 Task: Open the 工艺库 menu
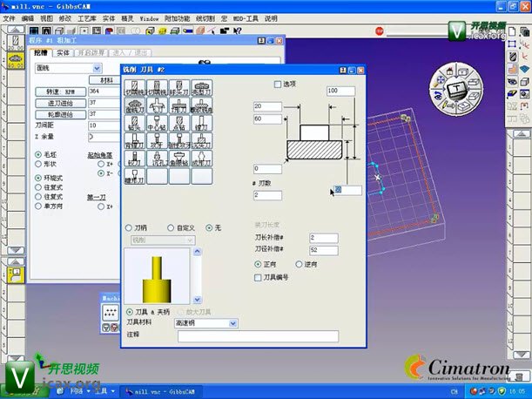(x=87, y=18)
